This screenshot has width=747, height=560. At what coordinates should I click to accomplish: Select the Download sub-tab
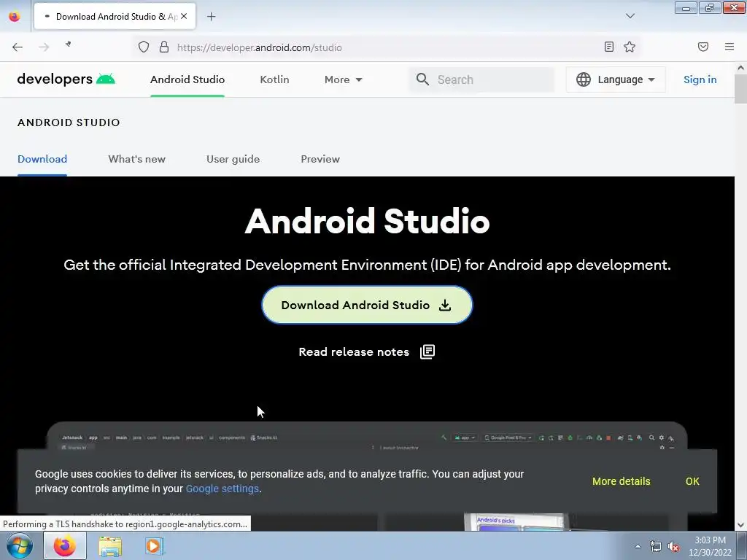pyautogui.click(x=42, y=159)
